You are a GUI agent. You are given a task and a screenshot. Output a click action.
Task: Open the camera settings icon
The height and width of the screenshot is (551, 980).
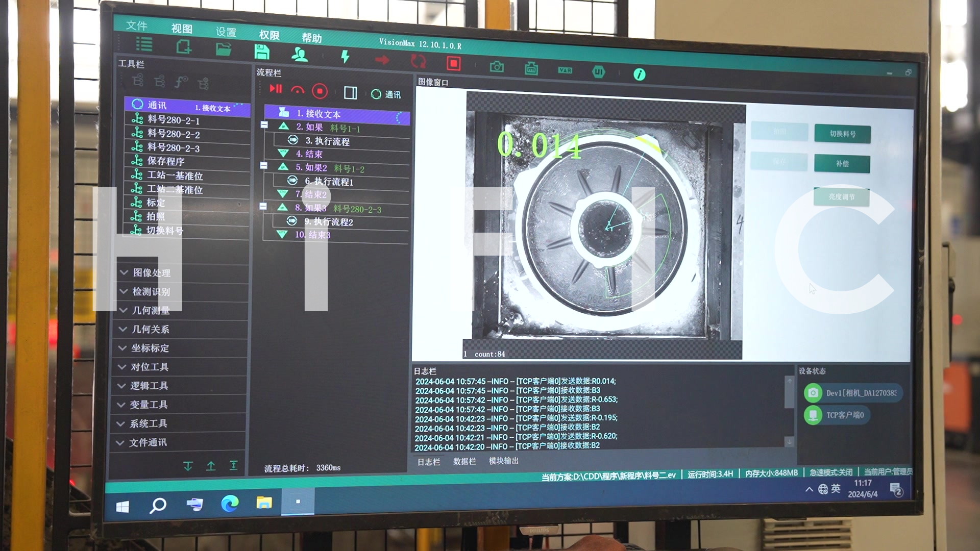click(x=497, y=67)
